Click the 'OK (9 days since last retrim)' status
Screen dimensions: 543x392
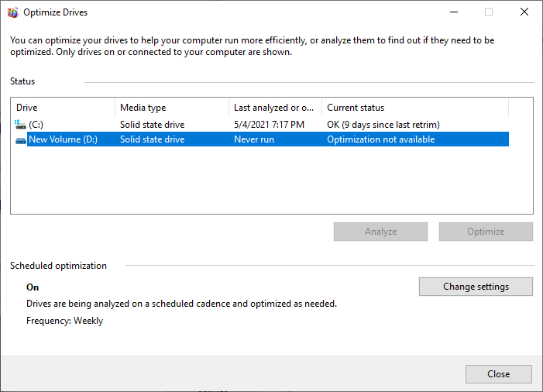383,125
